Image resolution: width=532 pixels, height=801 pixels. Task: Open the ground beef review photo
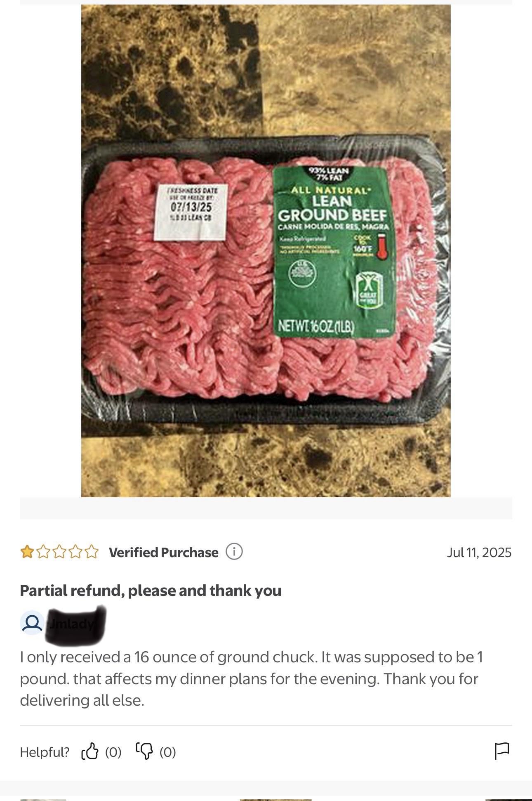(266, 250)
